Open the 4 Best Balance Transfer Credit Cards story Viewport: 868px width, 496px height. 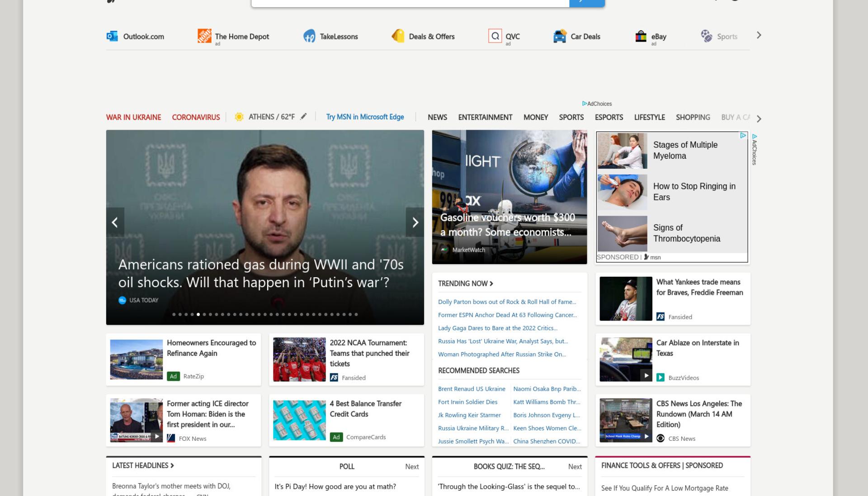[x=347, y=420]
